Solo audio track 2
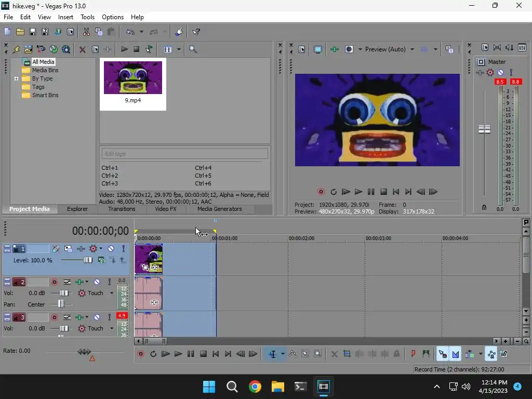The image size is (532, 399). coord(109,282)
